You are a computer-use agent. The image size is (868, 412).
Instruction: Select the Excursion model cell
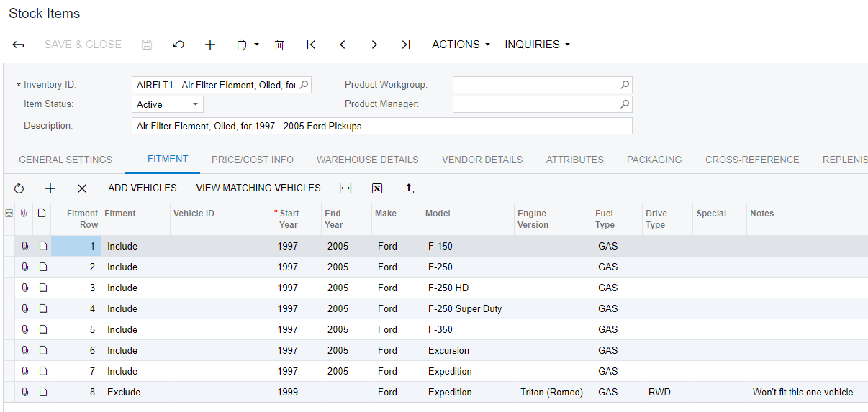click(468, 350)
